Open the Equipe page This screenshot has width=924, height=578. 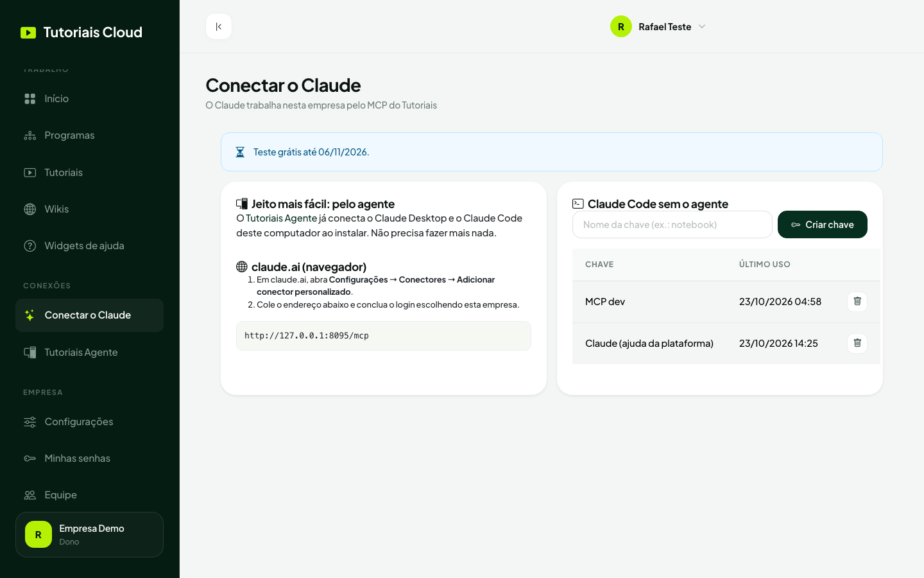(89, 495)
